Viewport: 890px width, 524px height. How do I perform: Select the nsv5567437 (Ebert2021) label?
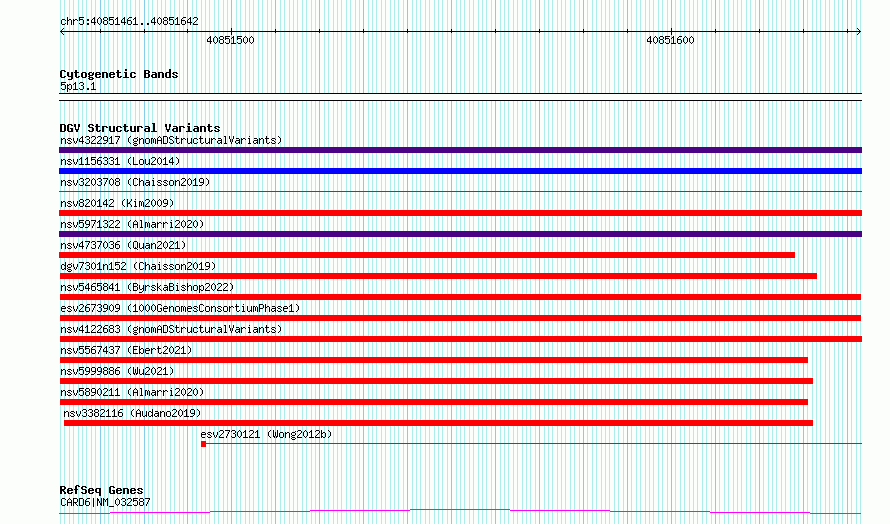pyautogui.click(x=126, y=350)
